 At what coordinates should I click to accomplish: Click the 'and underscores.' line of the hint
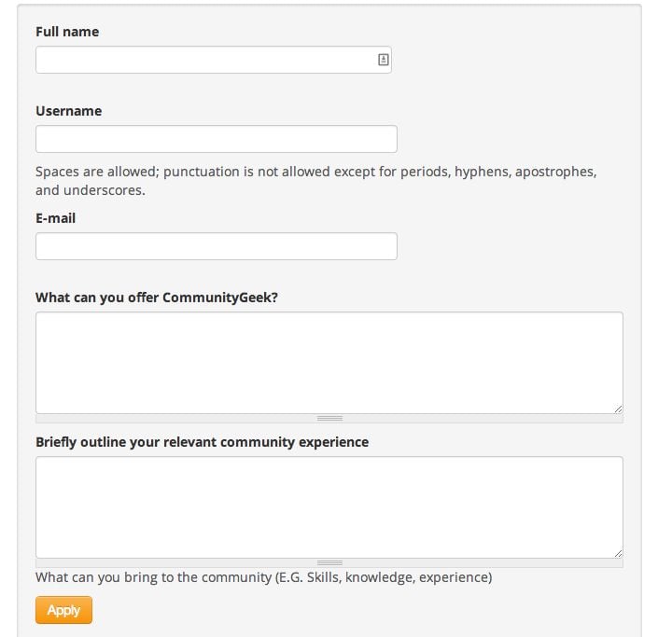[91, 190]
